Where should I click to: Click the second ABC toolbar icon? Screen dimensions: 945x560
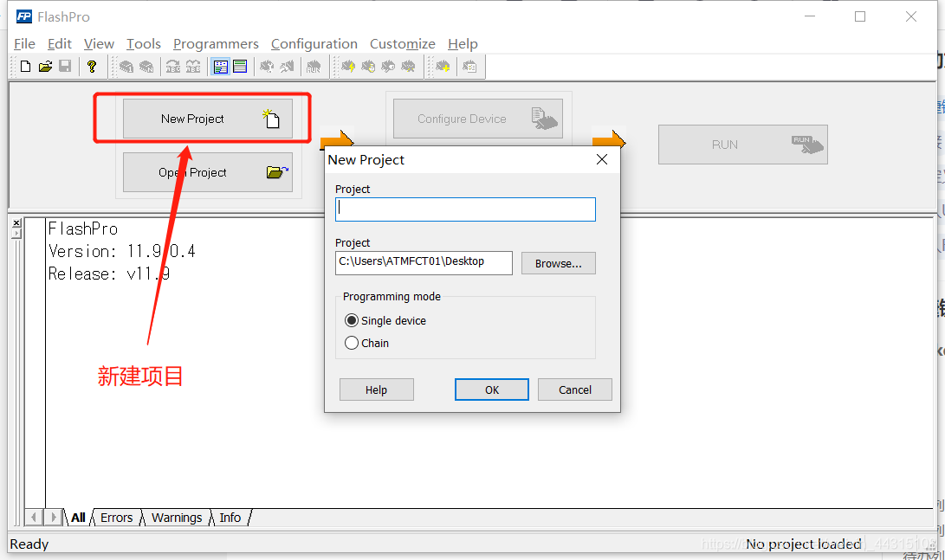tap(193, 67)
